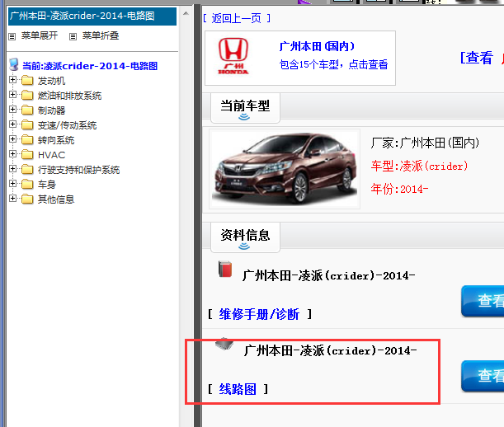This screenshot has height=427, width=504.
Task: Click the 车型:凌派(crider) red text
Action: (419, 167)
